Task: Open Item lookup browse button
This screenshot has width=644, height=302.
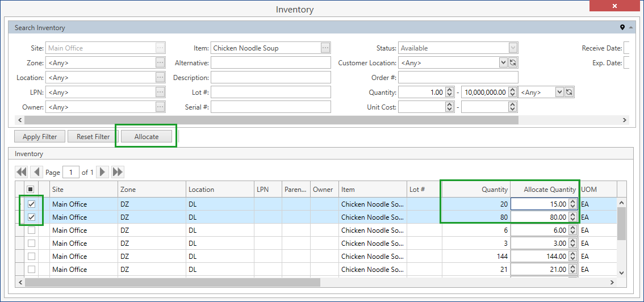Action: [325, 48]
